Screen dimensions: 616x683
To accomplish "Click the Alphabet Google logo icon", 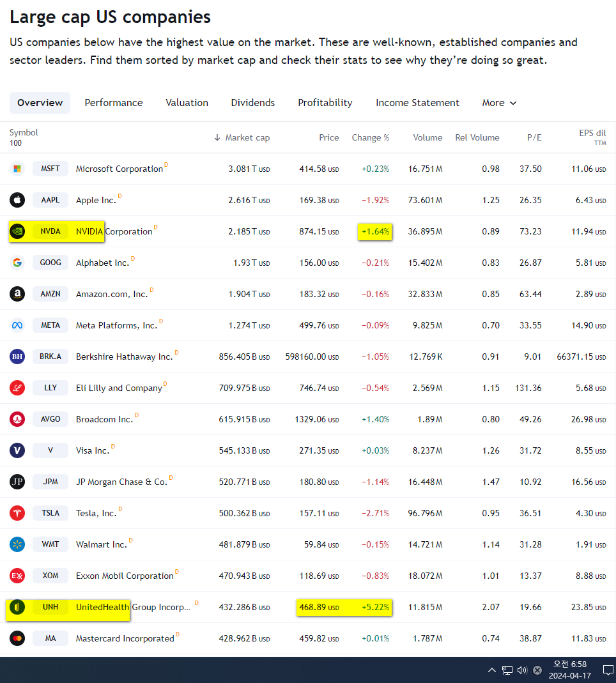I will click(x=17, y=263).
